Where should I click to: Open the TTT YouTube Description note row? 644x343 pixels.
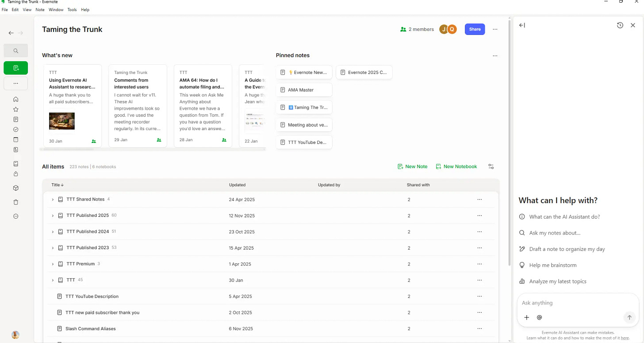click(x=271, y=297)
